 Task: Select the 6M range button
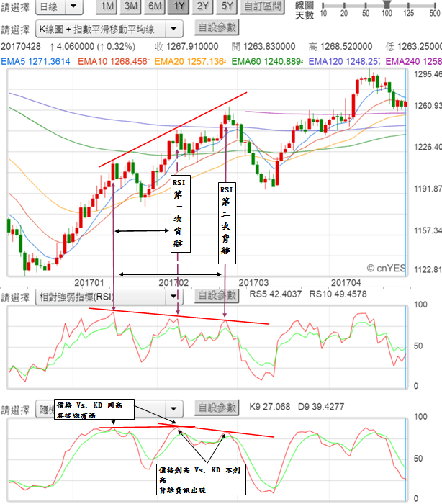(x=155, y=6)
